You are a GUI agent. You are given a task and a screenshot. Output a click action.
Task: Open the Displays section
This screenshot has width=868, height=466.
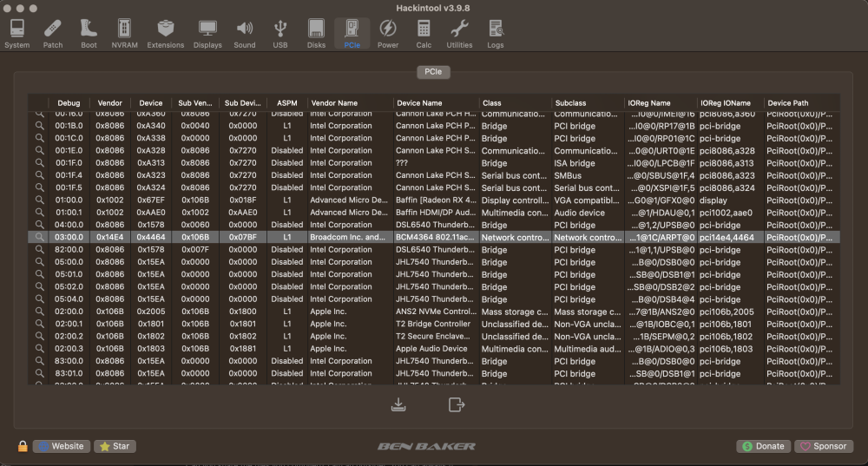tap(207, 34)
